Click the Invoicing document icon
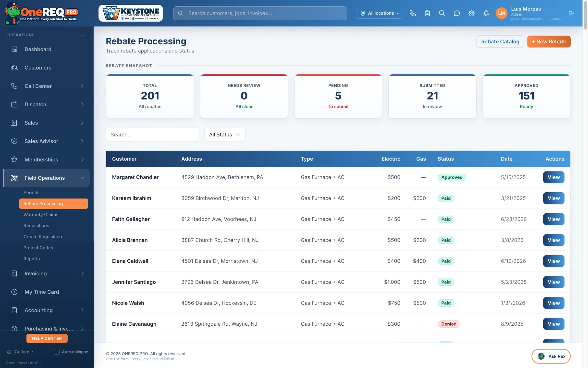This screenshot has height=368, width=588. (x=14, y=273)
